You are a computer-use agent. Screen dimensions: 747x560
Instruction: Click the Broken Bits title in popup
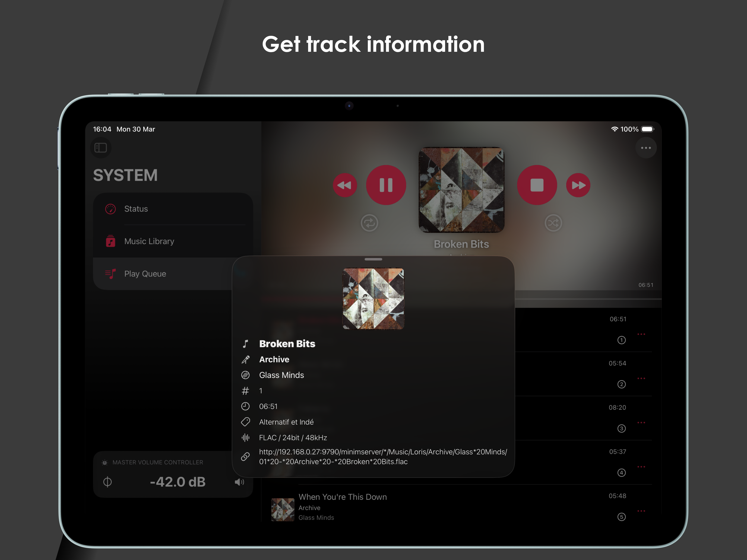(x=287, y=344)
